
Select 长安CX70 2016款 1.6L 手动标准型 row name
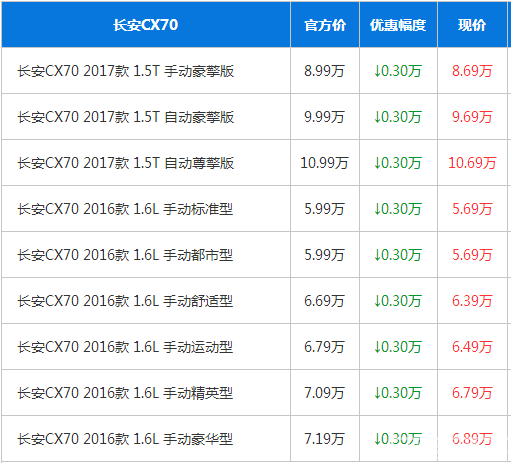[x=125, y=209]
